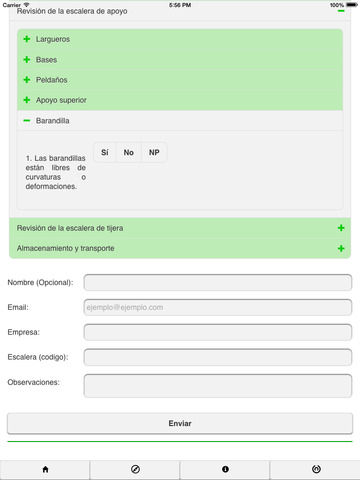Select Sí for the barandillas question
The height and width of the screenshot is (480, 360).
point(105,152)
